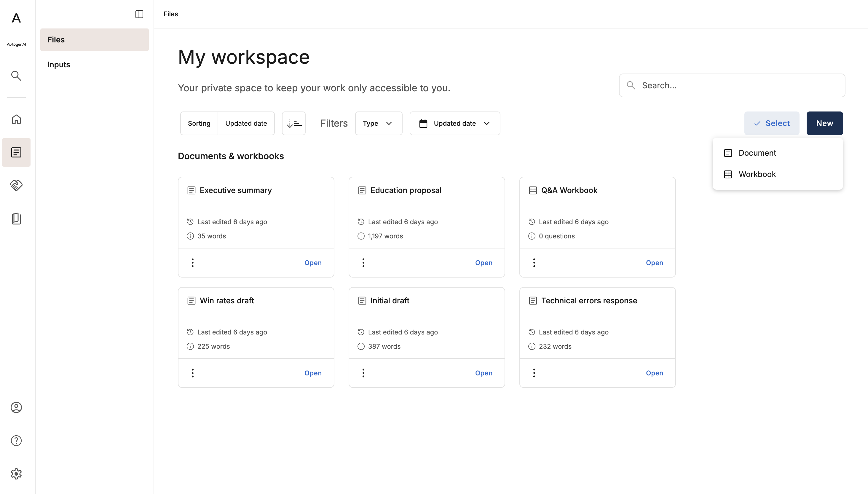Change sorting from Updated date
This screenshot has width=868, height=494.
[246, 123]
